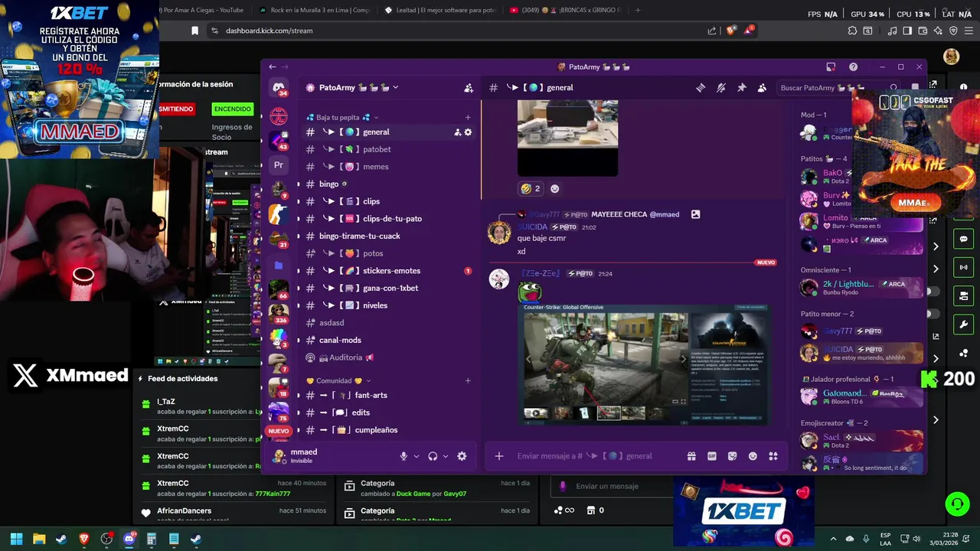Open stickers-emotes channel
This screenshot has height=551, width=980.
tap(387, 271)
